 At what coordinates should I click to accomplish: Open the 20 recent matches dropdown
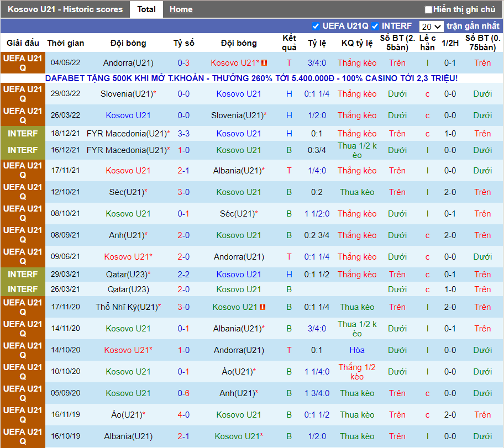click(x=432, y=27)
